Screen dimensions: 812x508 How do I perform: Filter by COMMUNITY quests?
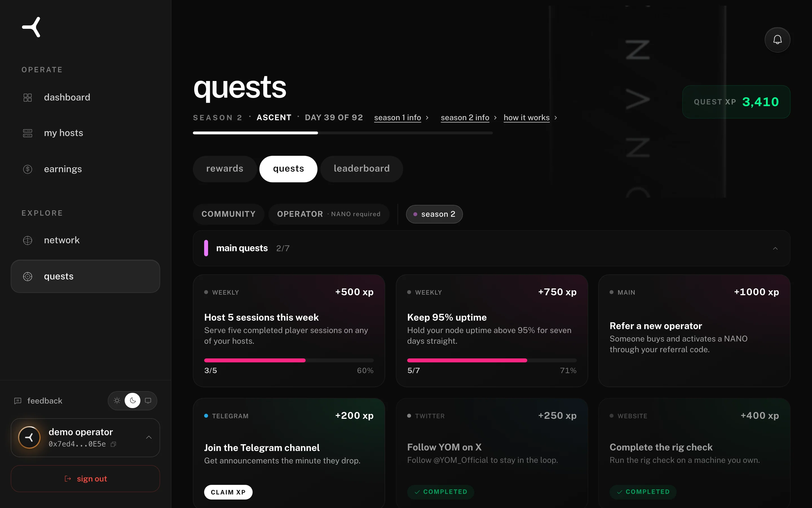228,214
